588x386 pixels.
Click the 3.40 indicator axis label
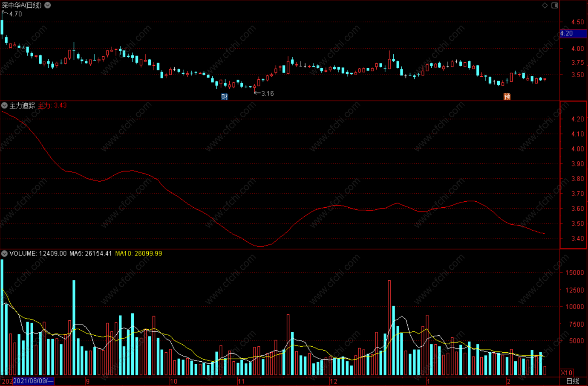point(577,238)
